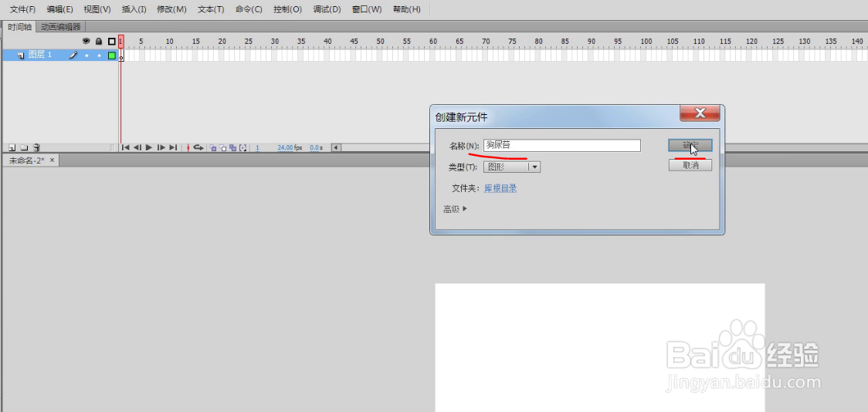The width and height of the screenshot is (868, 412).
Task: Toggle visibility dot of 图层 1
Action: [x=86, y=56]
